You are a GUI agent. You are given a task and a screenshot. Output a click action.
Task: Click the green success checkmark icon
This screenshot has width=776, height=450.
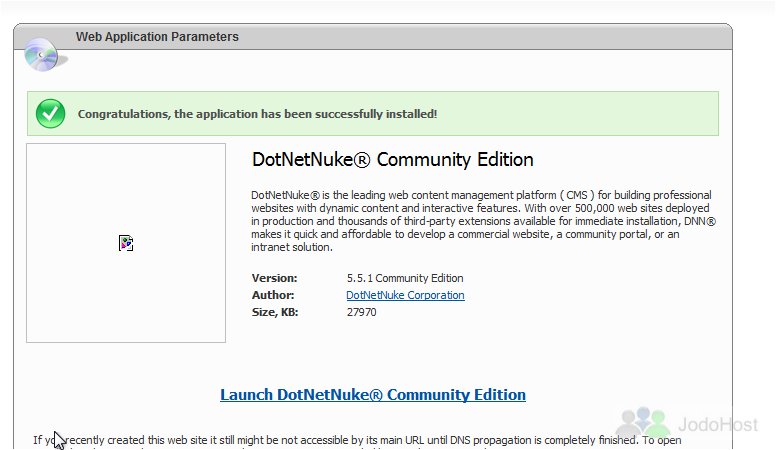click(50, 114)
